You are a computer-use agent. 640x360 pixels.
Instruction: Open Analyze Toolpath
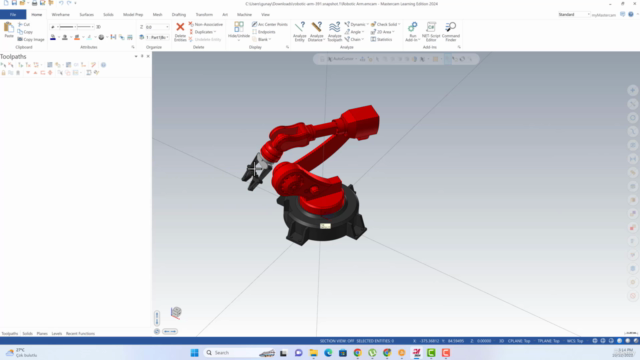tap(334, 31)
